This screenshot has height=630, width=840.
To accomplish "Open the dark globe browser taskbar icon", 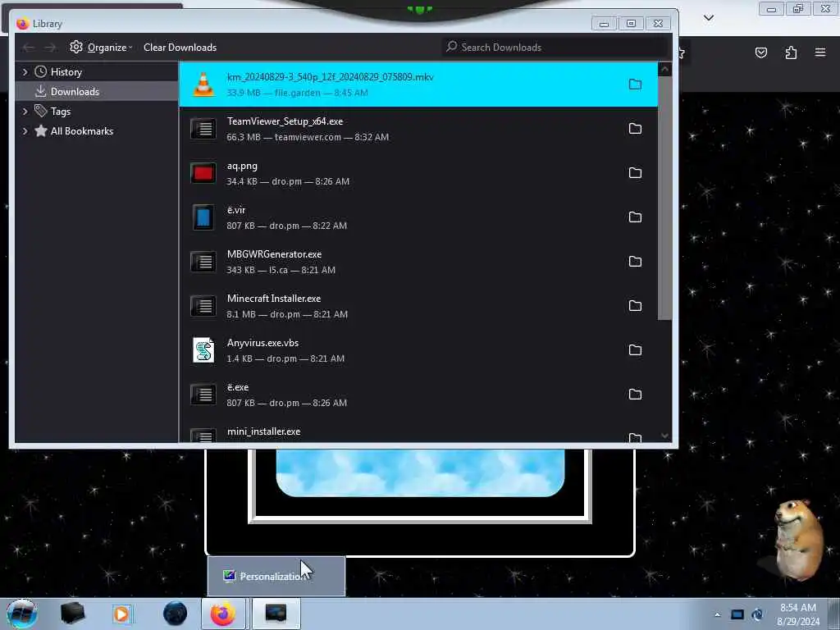I will (176, 614).
